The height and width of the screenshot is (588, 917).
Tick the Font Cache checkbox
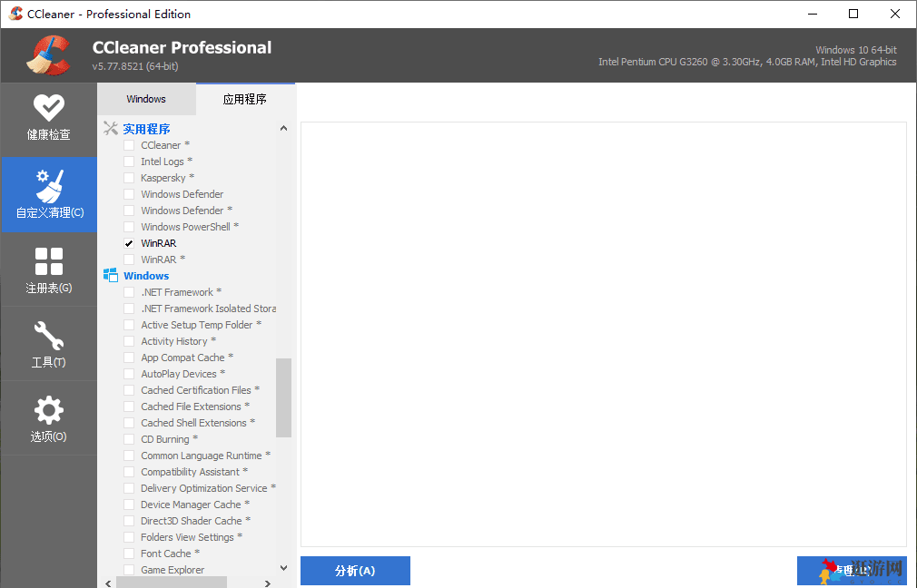point(129,554)
